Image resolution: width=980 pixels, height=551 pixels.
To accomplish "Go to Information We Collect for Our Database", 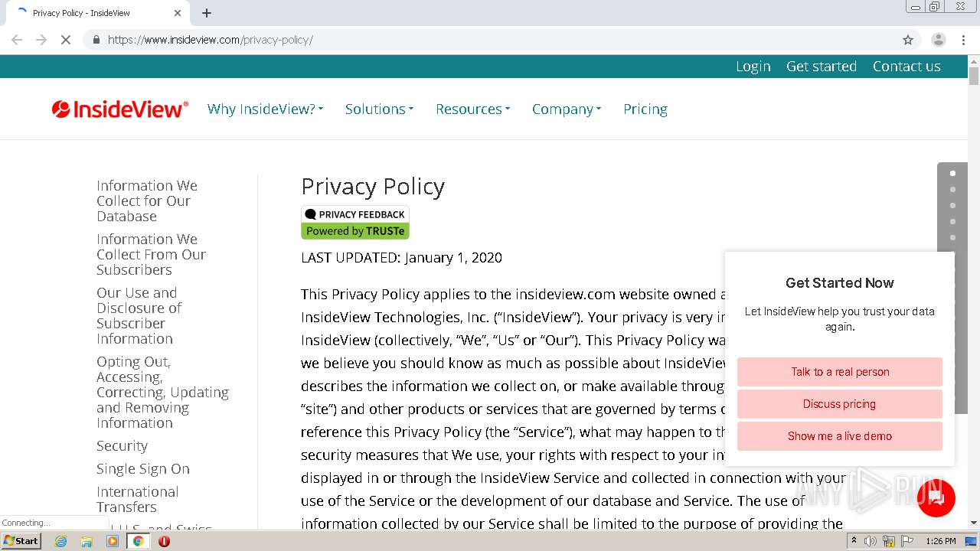I will pyautogui.click(x=147, y=201).
